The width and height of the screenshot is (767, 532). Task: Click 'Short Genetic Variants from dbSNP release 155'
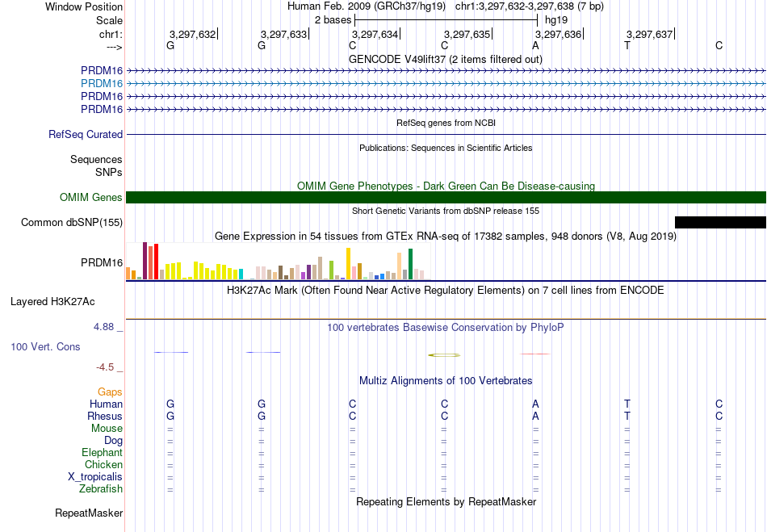pos(446,212)
